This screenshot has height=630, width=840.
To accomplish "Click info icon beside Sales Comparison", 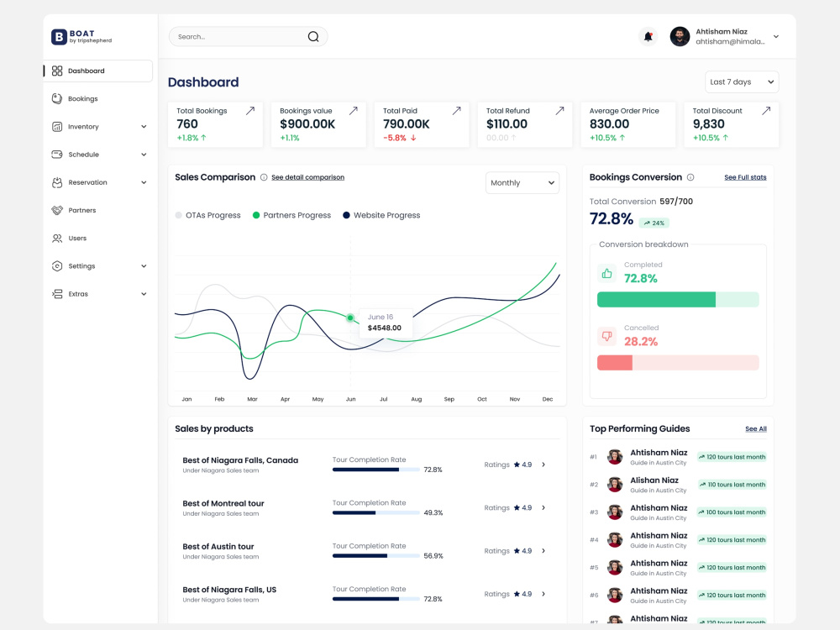I will (x=264, y=177).
